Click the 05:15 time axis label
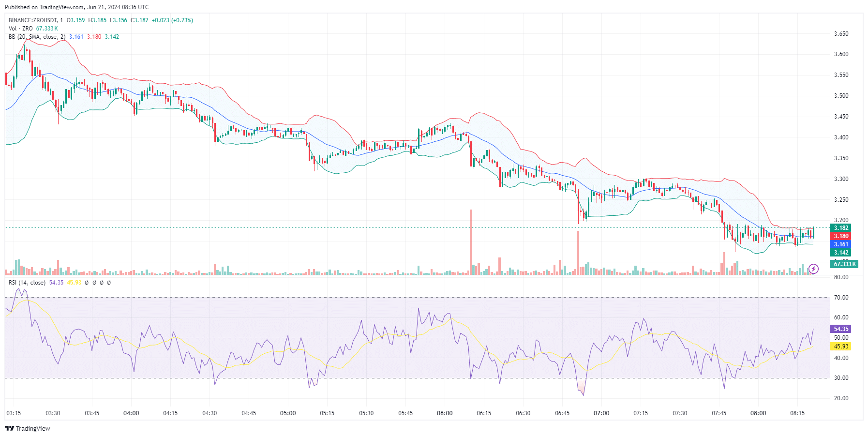The height and width of the screenshot is (437, 868). coord(327,413)
